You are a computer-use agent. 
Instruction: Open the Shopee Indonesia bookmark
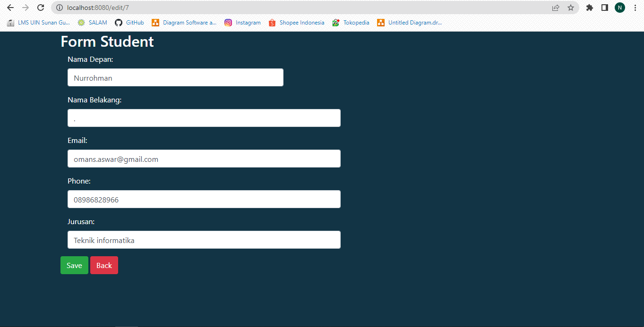296,23
